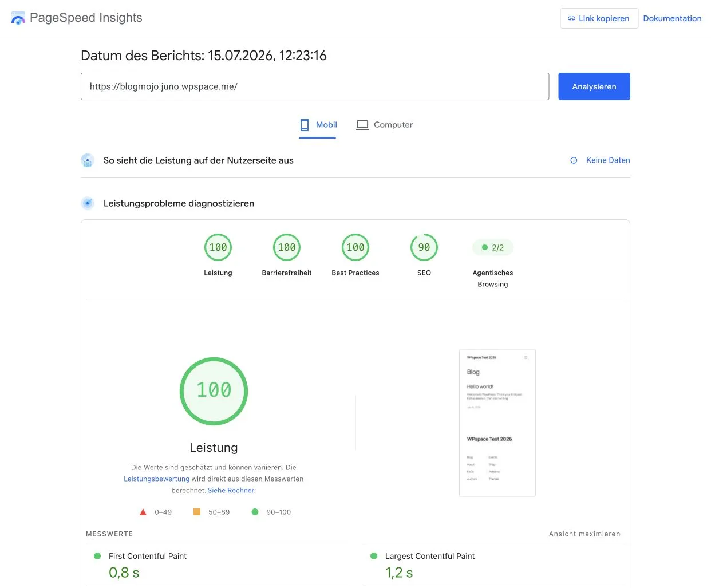The height and width of the screenshot is (588, 711).
Task: Jump to the Best Practices score gauge
Action: [355, 247]
